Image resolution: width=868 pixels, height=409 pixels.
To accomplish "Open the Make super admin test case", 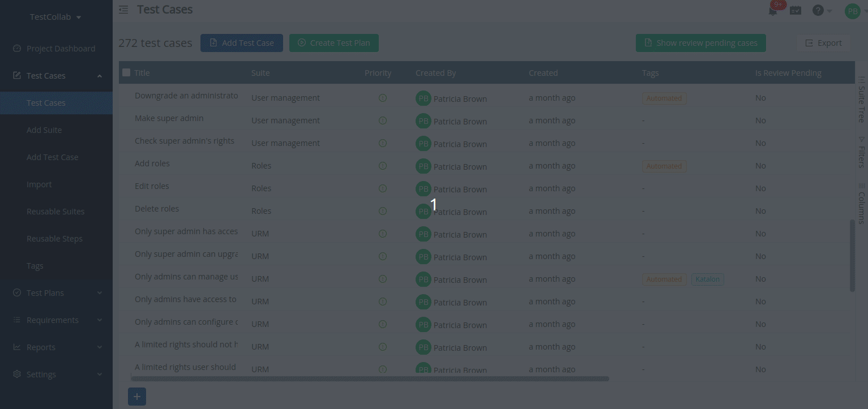I will pyautogui.click(x=169, y=118).
